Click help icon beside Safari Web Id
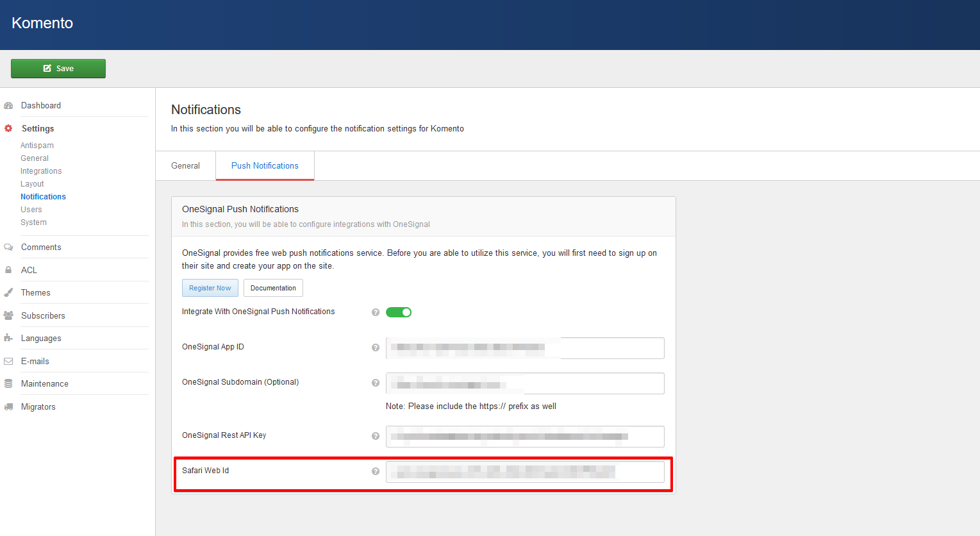Image resolution: width=980 pixels, height=536 pixels. click(x=376, y=471)
